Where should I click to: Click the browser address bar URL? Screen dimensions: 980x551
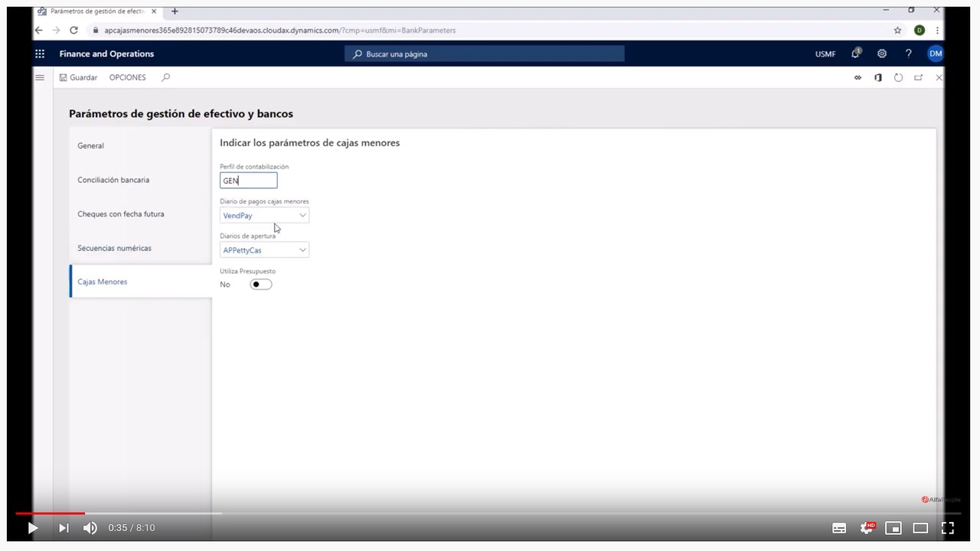coord(279,30)
